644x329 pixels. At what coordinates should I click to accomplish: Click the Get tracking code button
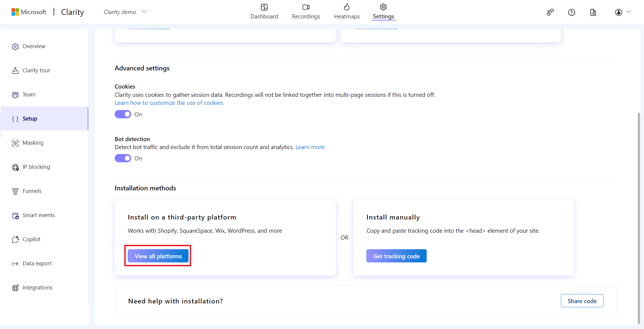click(x=397, y=256)
